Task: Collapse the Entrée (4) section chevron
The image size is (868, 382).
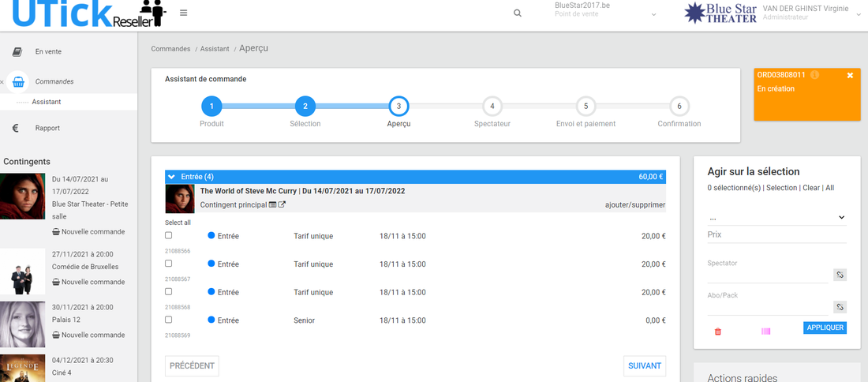Action: point(172,177)
